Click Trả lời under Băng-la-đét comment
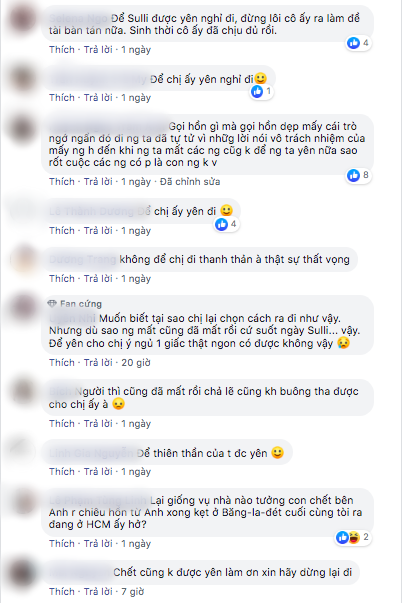Viewport: 402px width, 603px height. click(98, 543)
